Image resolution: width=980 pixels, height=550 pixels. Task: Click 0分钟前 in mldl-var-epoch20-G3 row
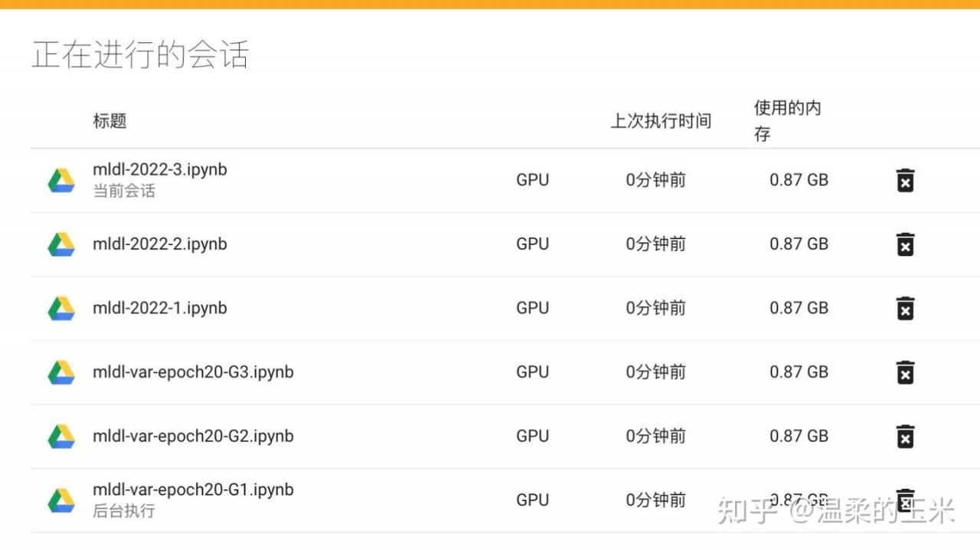tap(656, 372)
